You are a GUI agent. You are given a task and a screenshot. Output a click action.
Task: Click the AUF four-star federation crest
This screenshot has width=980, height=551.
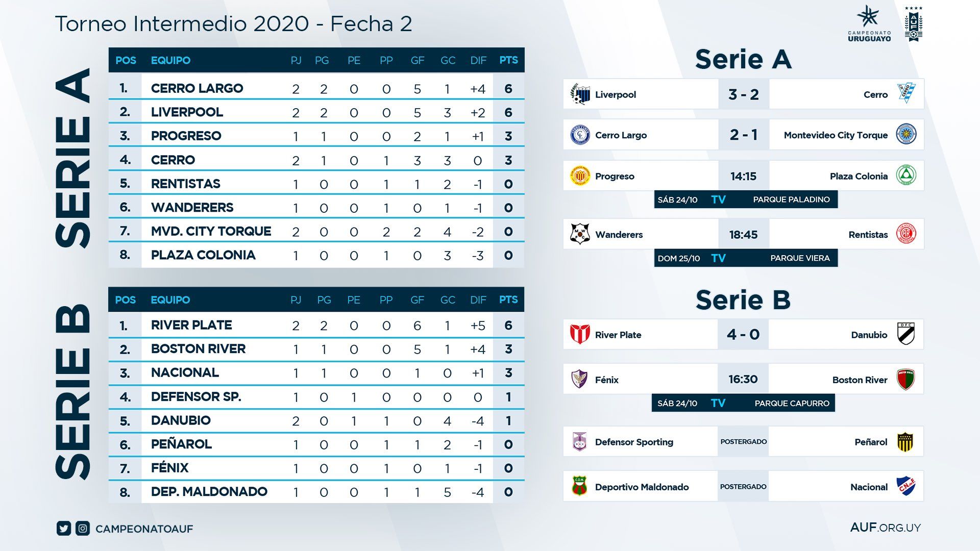click(913, 24)
